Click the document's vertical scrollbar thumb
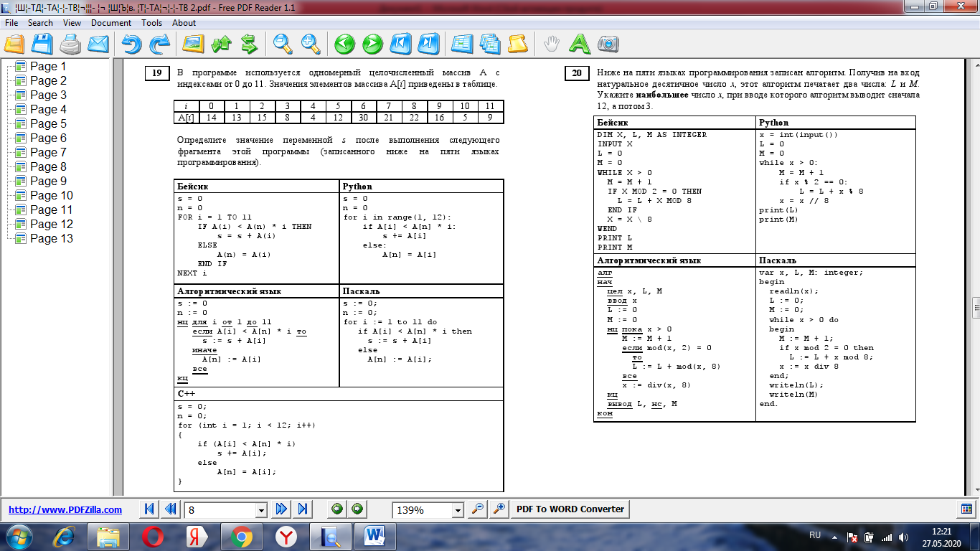 [975, 308]
